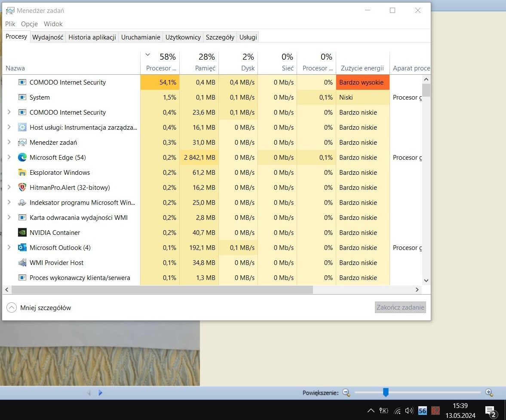Click the 2 842,1 MB memory cell
506x420 pixels.
(x=199, y=157)
